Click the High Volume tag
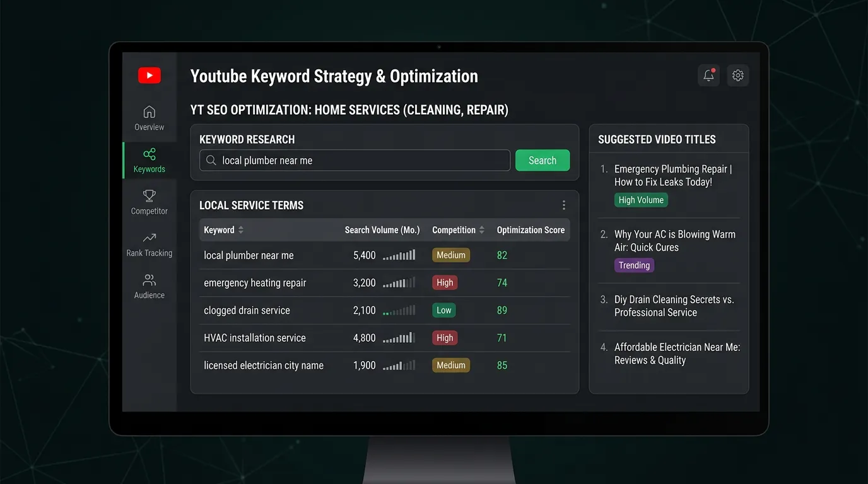Screen dimensions: 868x484 [x=641, y=200]
